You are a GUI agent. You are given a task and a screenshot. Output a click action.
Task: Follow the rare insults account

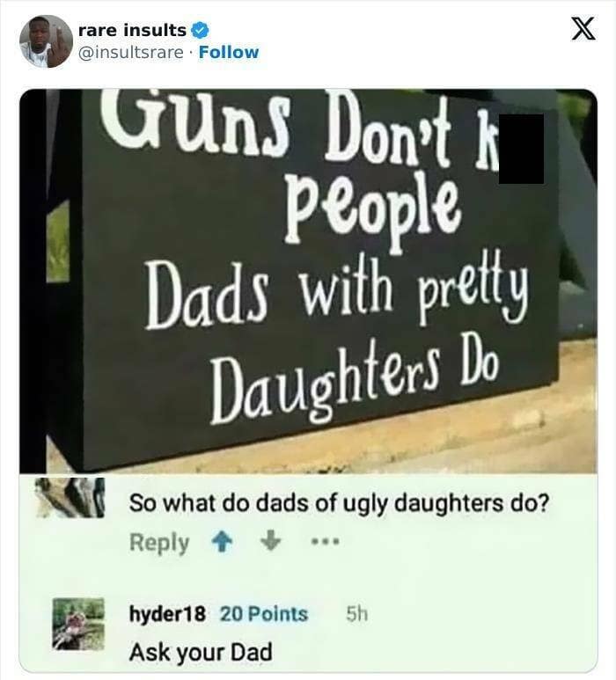point(229,53)
